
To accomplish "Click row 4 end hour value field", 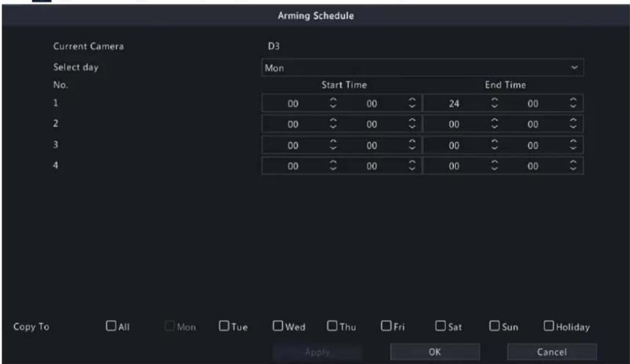I will 454,167.
